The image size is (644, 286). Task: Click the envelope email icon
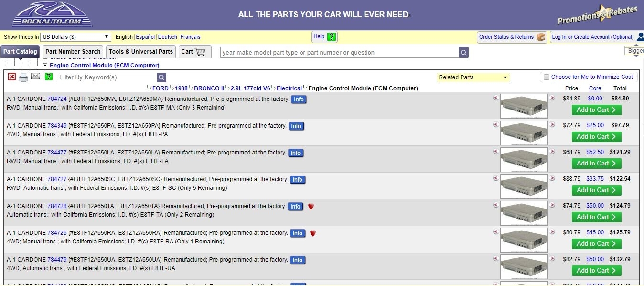pyautogui.click(x=36, y=77)
